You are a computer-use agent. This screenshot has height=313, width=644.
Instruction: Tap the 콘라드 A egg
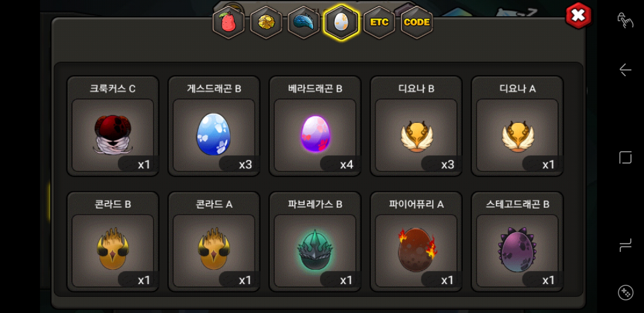pyautogui.click(x=214, y=242)
